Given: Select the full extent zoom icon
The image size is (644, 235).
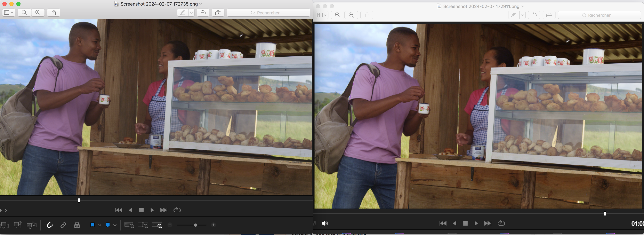Looking at the screenshot, I should pyautogui.click(x=129, y=225).
